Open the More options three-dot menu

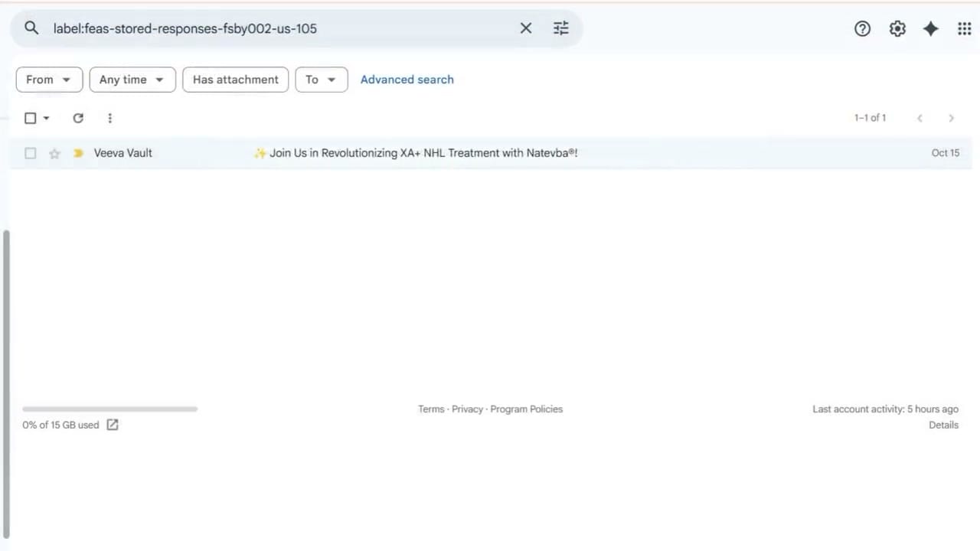(109, 118)
